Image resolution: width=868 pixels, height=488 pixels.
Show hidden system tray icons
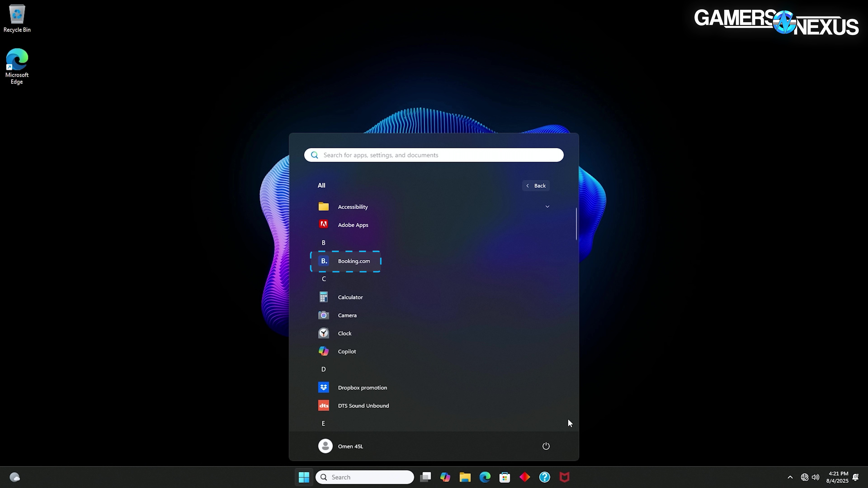[790, 477]
